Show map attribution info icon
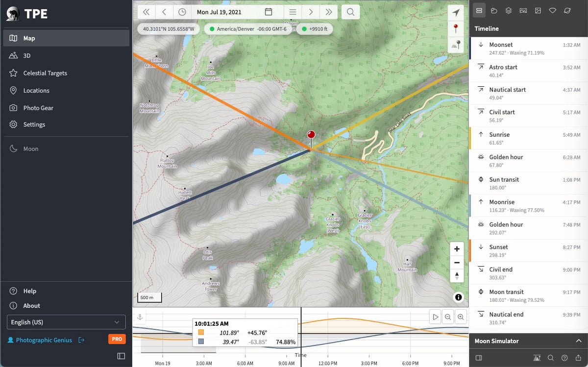Screen dimensions: 588x367 (x=458, y=297)
